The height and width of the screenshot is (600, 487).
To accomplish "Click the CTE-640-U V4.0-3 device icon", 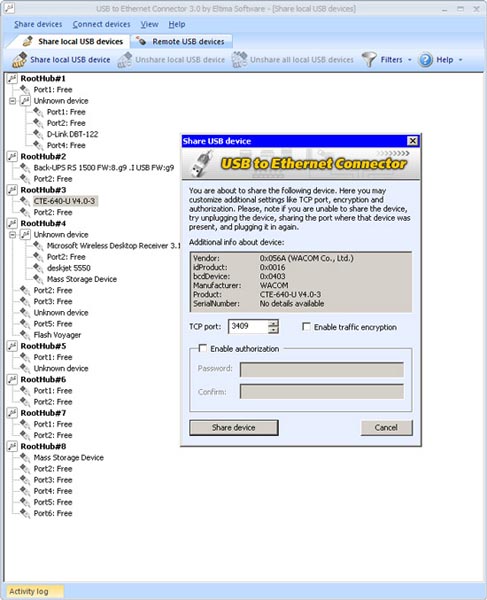I will tap(25, 201).
